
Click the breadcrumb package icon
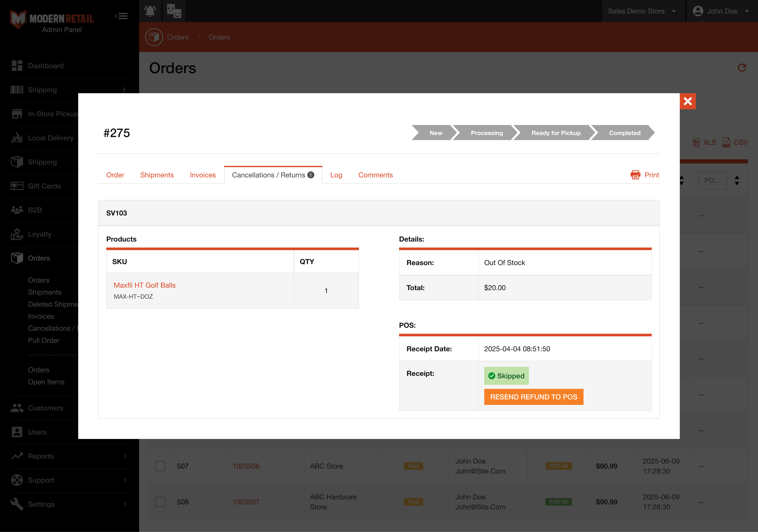point(154,37)
